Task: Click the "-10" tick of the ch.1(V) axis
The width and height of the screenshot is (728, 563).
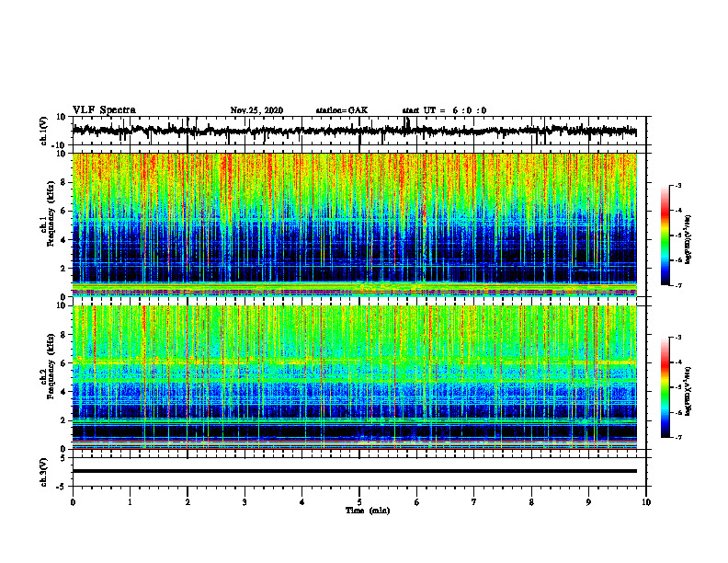Action: pyautogui.click(x=60, y=145)
